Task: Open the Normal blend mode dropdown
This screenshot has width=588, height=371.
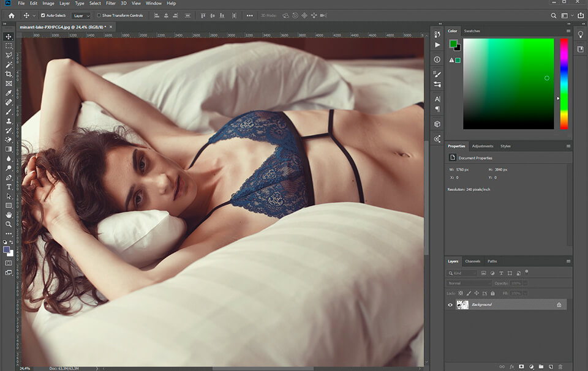Action: [x=469, y=283]
